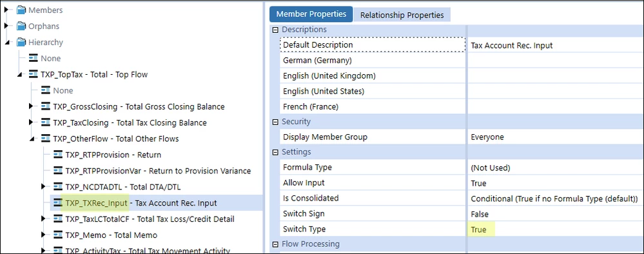Click the English (United States) value cell
Image resolution: width=644 pixels, height=254 pixels.
click(x=556, y=91)
